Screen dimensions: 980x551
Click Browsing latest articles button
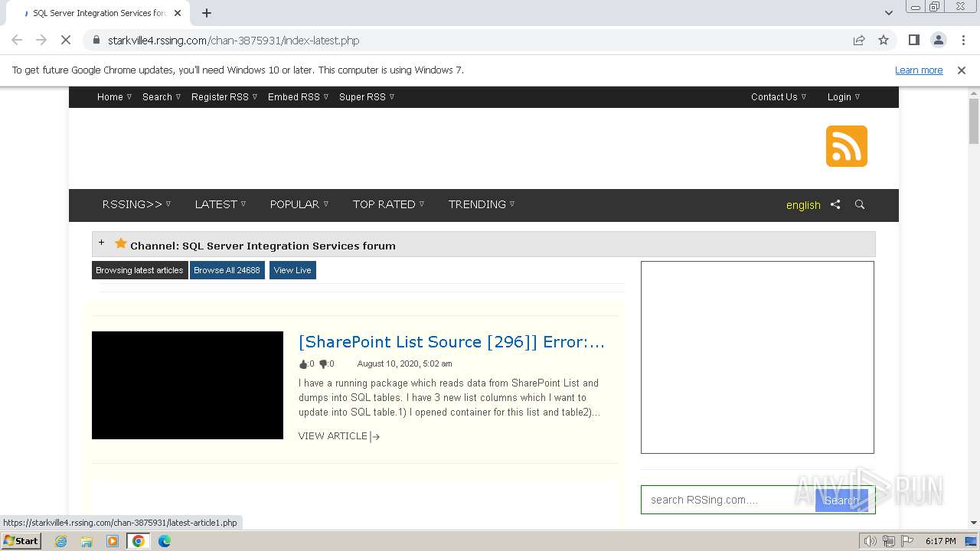point(139,270)
